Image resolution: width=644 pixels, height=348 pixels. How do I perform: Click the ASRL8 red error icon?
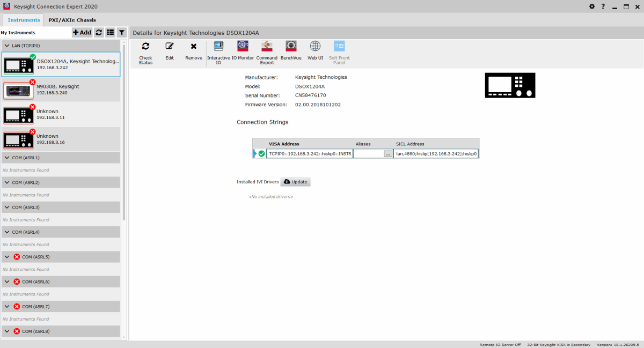point(17,331)
